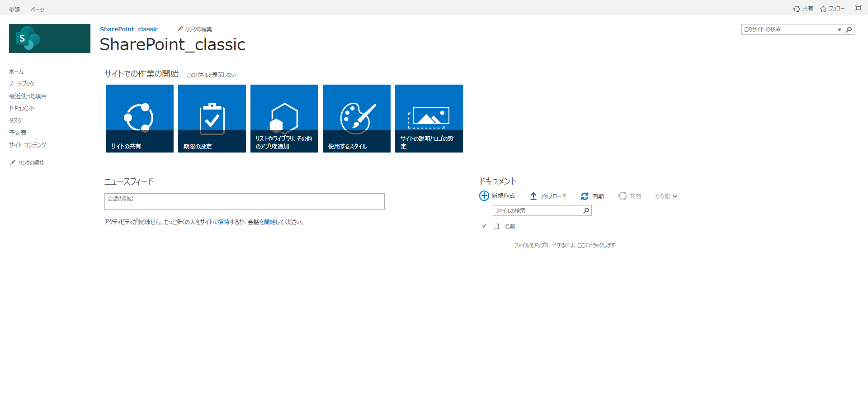Viewport: 868px width, 401px height.
Task: Open 予定表 in left navigation
Action: [18, 133]
